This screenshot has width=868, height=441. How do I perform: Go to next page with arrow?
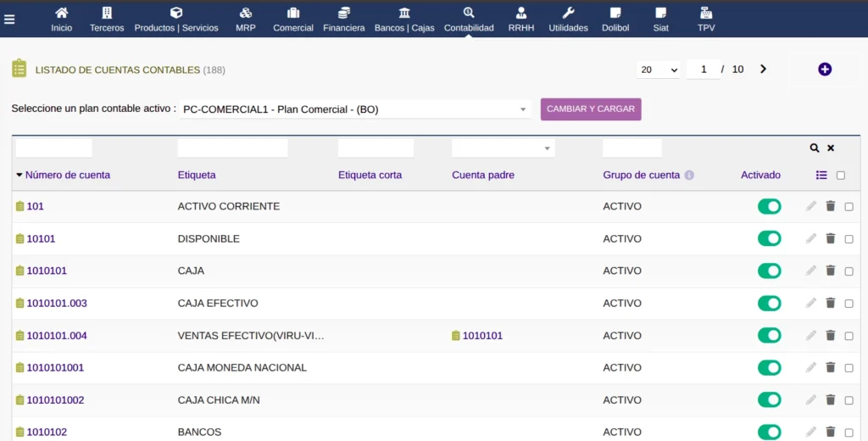(x=763, y=70)
